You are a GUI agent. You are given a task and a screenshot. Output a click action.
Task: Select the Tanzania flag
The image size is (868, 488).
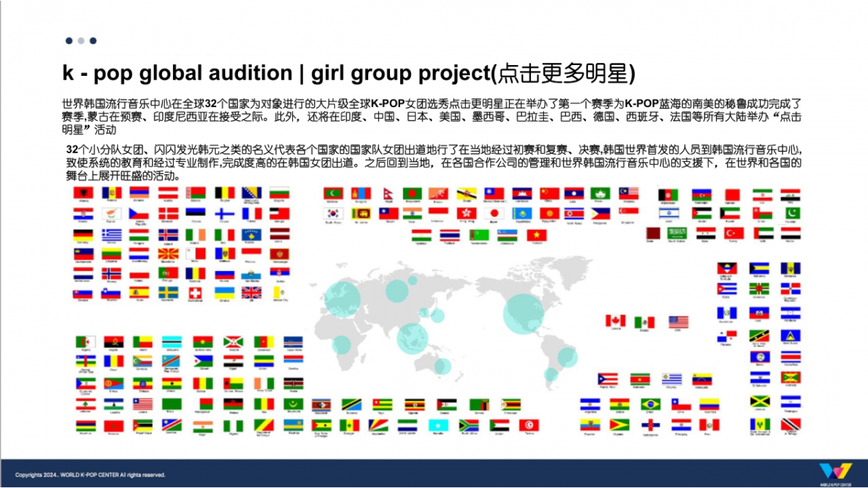(352, 403)
